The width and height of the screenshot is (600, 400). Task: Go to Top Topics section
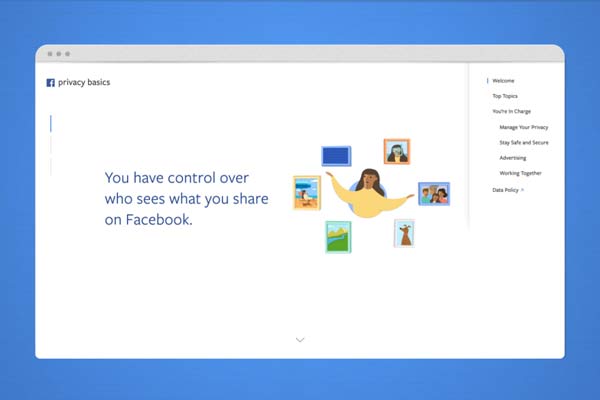pyautogui.click(x=505, y=96)
